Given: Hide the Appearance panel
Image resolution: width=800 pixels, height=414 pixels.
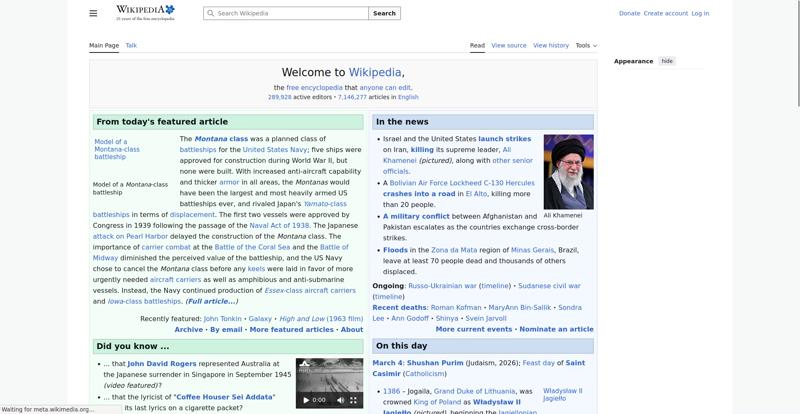Looking at the screenshot, I should point(667,61).
